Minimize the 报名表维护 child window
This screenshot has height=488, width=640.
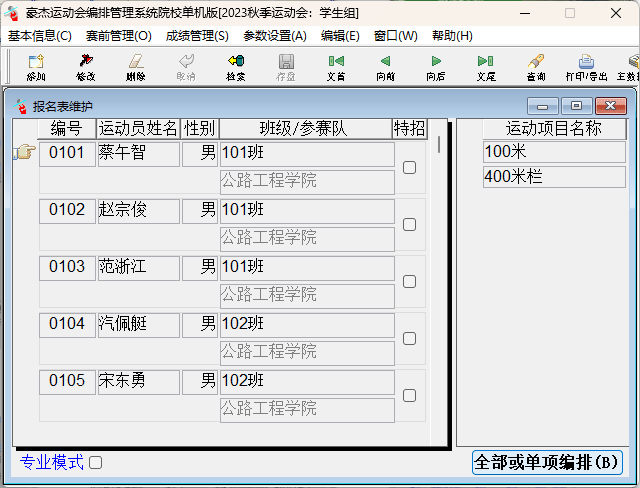(x=542, y=106)
